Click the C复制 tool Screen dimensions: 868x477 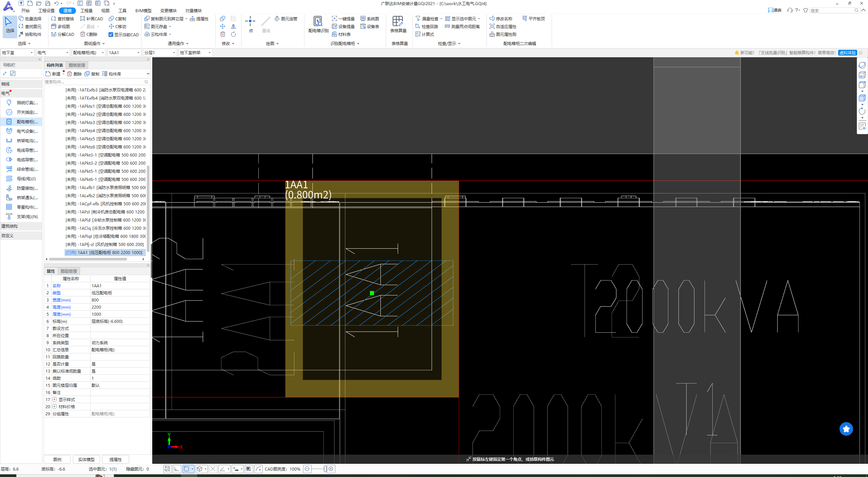click(118, 19)
